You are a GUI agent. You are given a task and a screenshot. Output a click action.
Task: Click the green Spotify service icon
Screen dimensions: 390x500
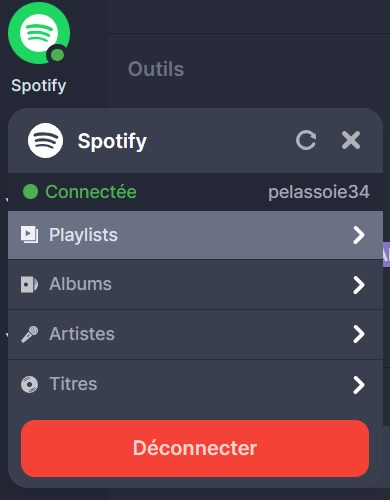click(39, 32)
